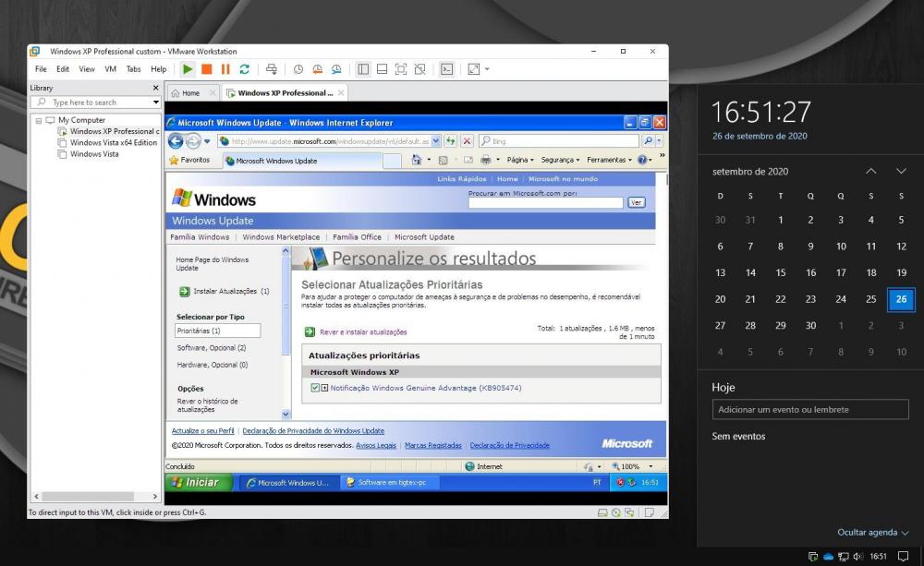Click the Adicionar um evento ou lembrete field

click(x=809, y=409)
